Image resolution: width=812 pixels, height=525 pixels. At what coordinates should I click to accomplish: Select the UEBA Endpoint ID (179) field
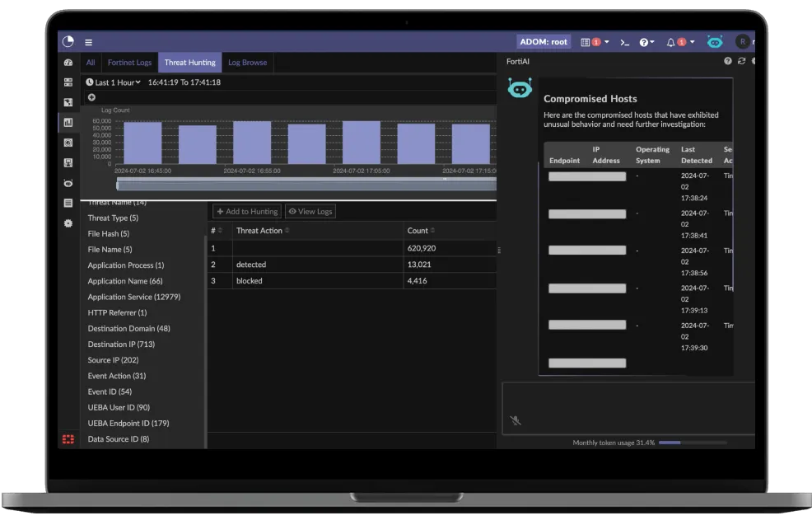pyautogui.click(x=128, y=424)
